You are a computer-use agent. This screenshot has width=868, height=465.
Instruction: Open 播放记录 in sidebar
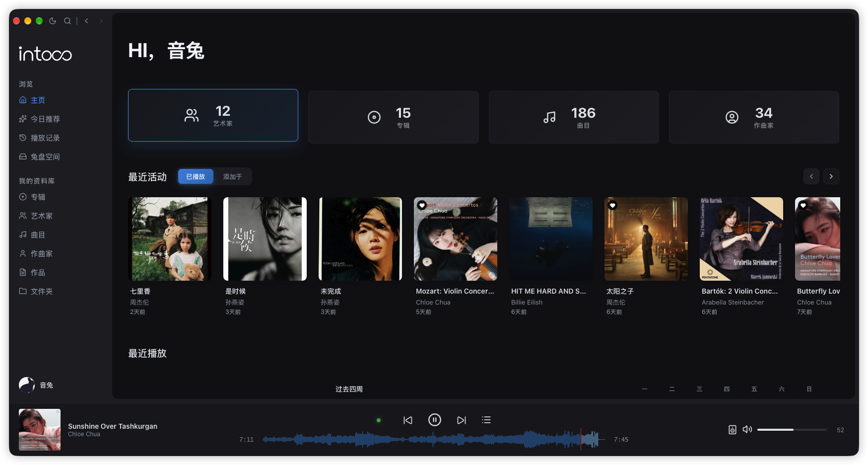coord(39,138)
